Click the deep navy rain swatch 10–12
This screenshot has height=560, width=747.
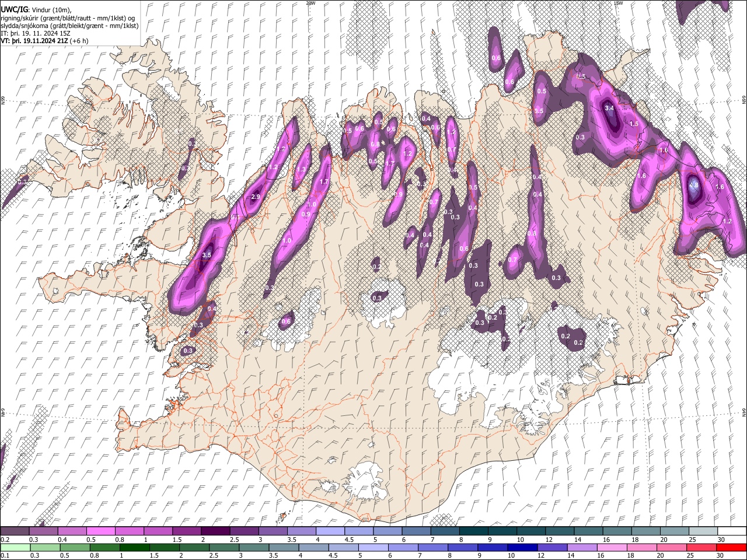tap(523, 547)
